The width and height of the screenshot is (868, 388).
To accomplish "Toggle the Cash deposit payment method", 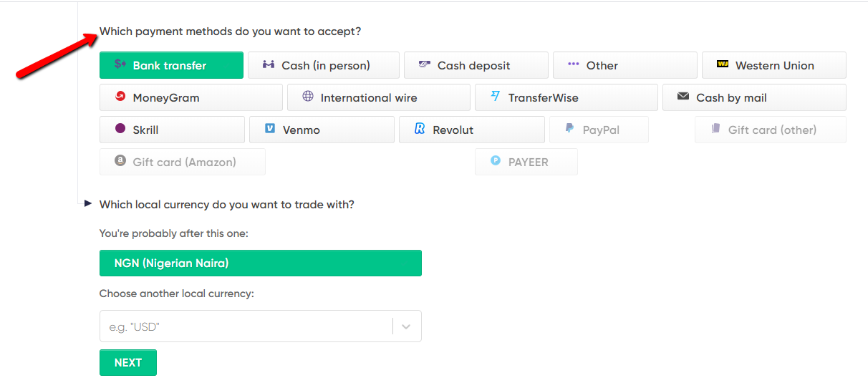I will pyautogui.click(x=476, y=65).
